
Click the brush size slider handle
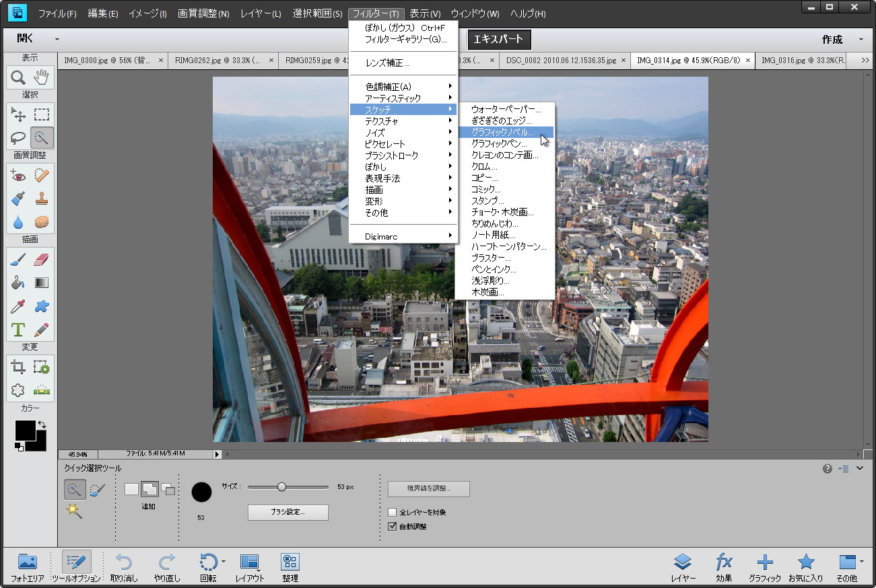coord(281,487)
